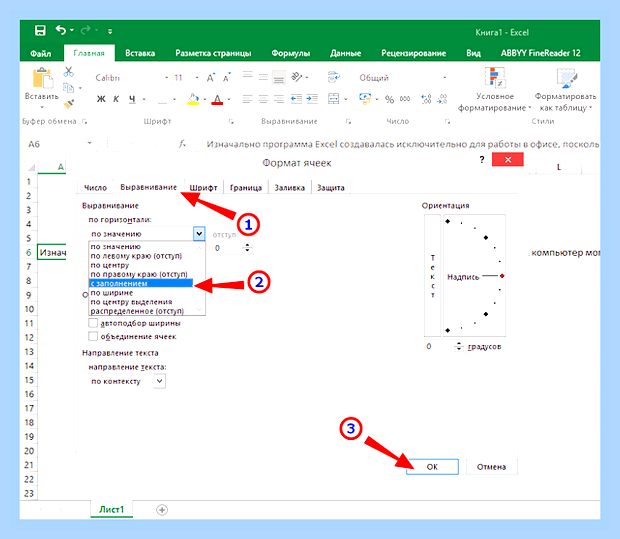Toggle underline Ч formatting
Screen dimensions: 620x539
(132, 99)
